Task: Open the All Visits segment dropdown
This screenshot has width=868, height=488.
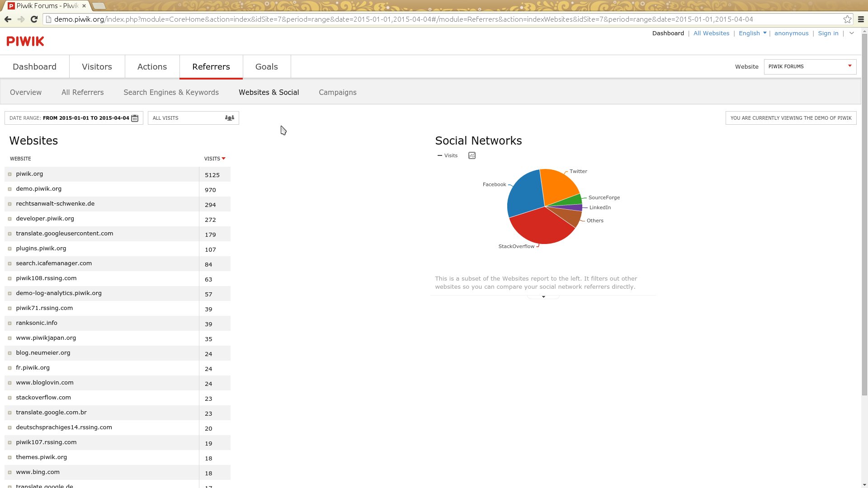Action: tap(193, 118)
